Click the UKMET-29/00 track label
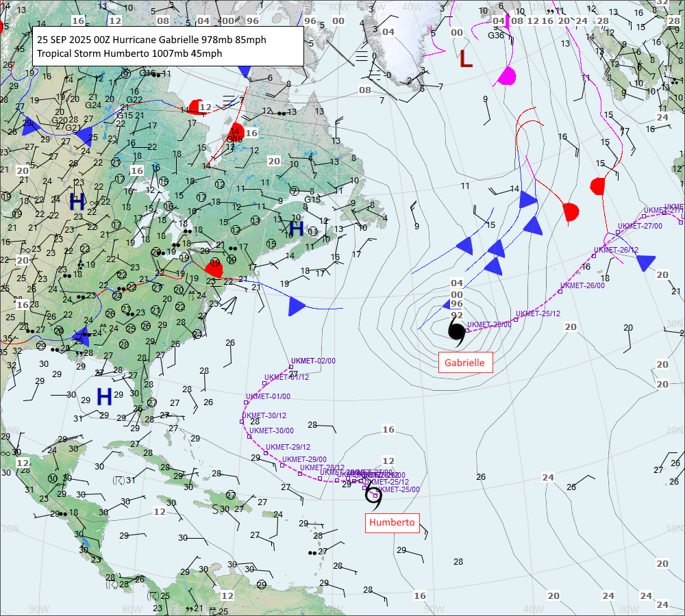The width and height of the screenshot is (685, 616). coord(303,459)
